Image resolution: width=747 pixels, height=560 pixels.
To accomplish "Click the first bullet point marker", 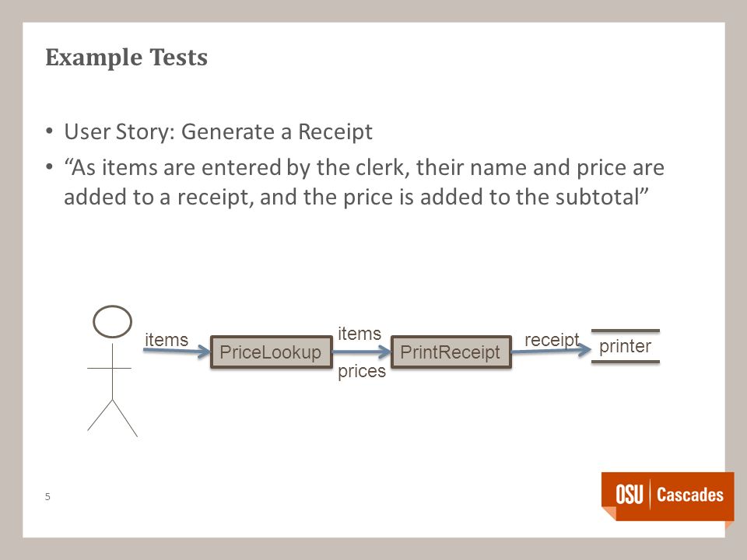I will point(49,131).
